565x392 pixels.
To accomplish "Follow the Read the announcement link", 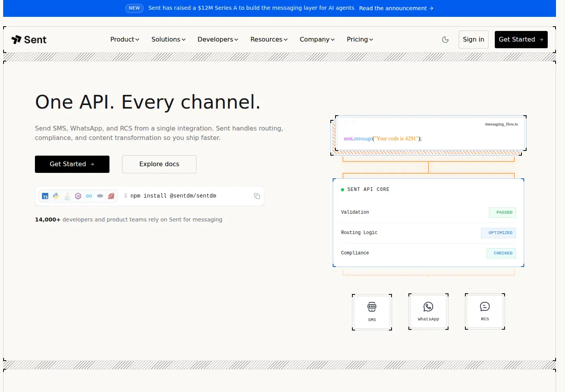I will 396,8.
